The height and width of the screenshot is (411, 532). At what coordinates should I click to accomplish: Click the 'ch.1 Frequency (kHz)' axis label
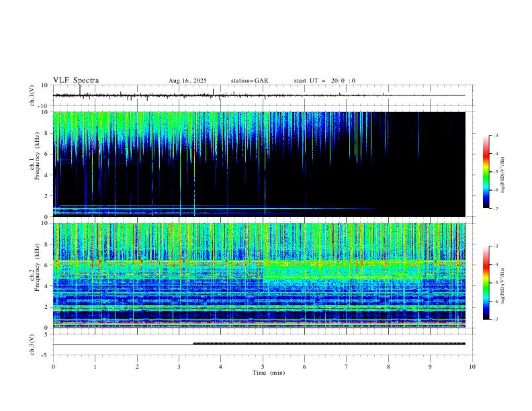34,156
